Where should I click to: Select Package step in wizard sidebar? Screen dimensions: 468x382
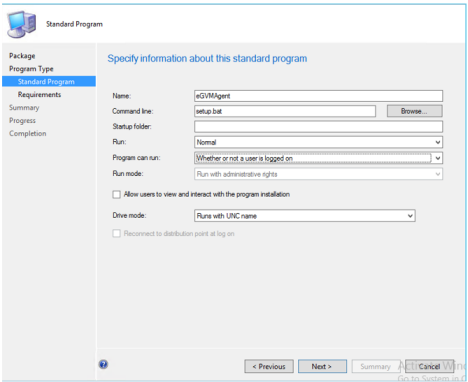[x=22, y=56]
